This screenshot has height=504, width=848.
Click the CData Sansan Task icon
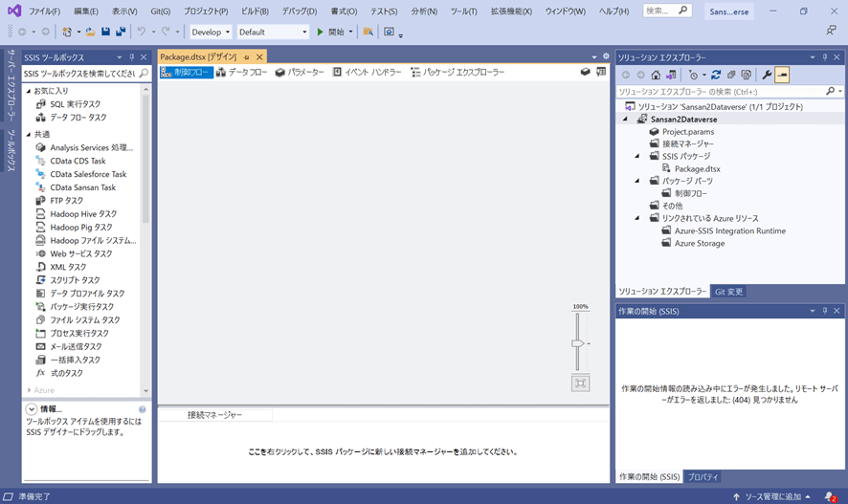point(41,187)
